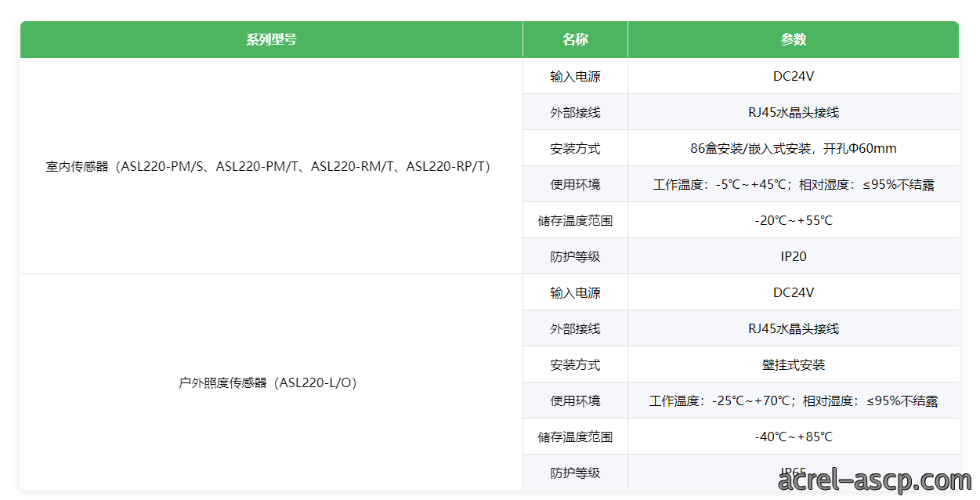The image size is (980, 500).
Task: Select the 户外照度传感器 ASL220-L/O model cell
Action: pos(271,382)
